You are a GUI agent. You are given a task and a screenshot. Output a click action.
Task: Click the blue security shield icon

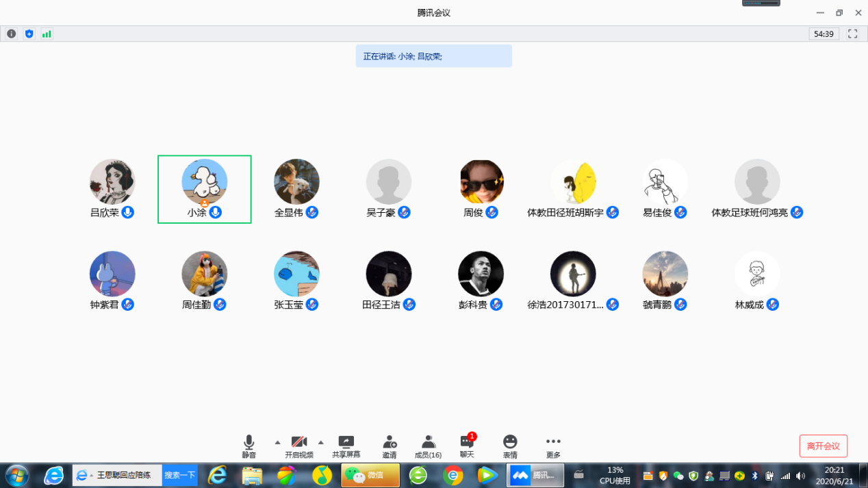click(x=29, y=34)
